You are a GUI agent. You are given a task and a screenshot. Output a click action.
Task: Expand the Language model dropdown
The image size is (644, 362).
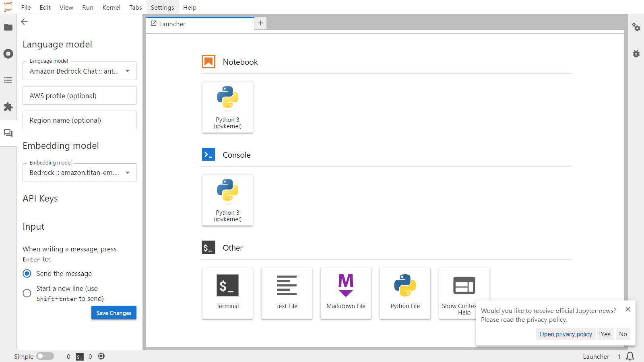[x=79, y=71]
